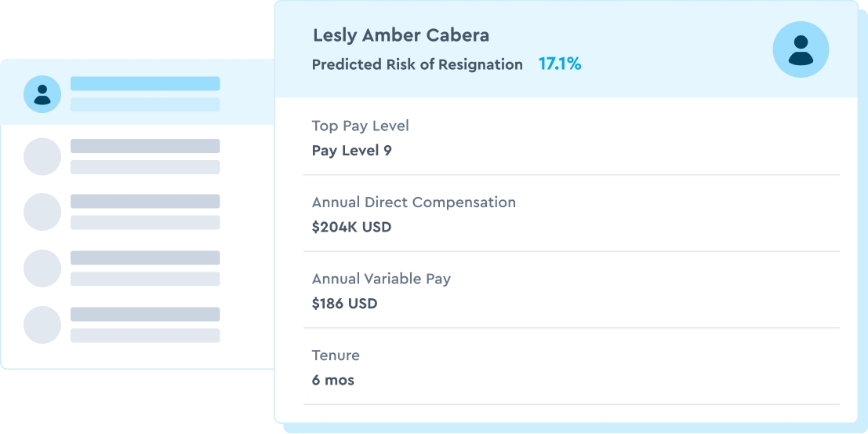
Task: Click the Predicted Risk of Resignation label
Action: click(x=417, y=65)
